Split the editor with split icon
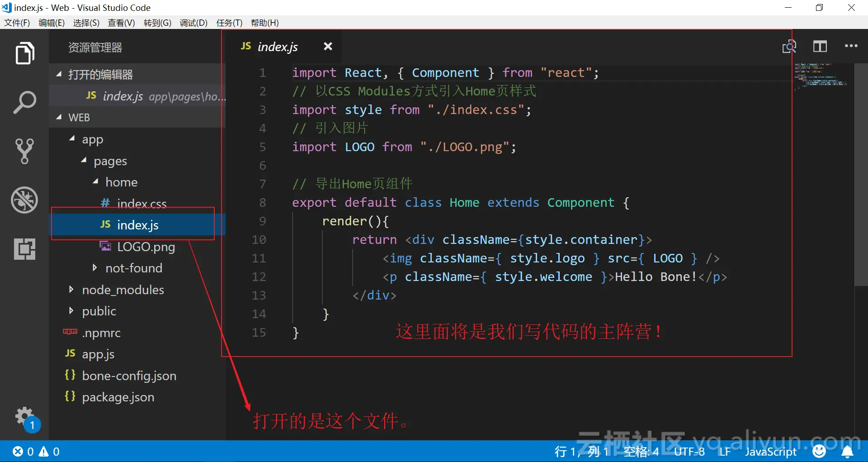This screenshot has width=868, height=462. pos(820,46)
